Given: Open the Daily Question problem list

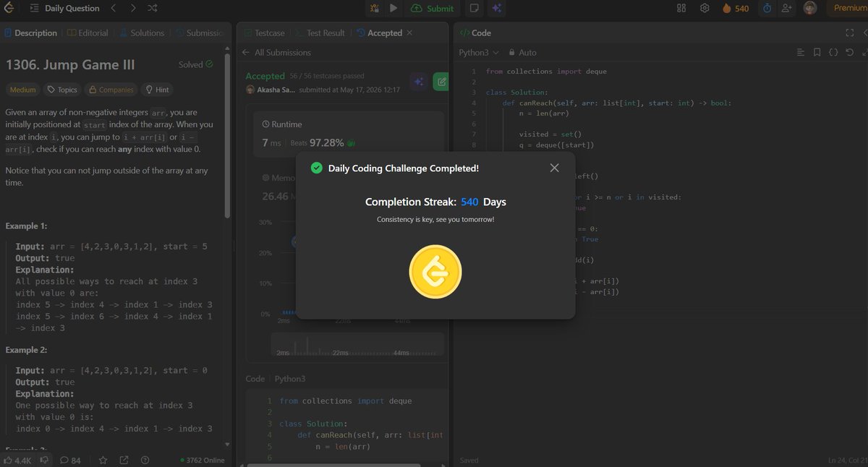Looking at the screenshot, I should tap(65, 9).
